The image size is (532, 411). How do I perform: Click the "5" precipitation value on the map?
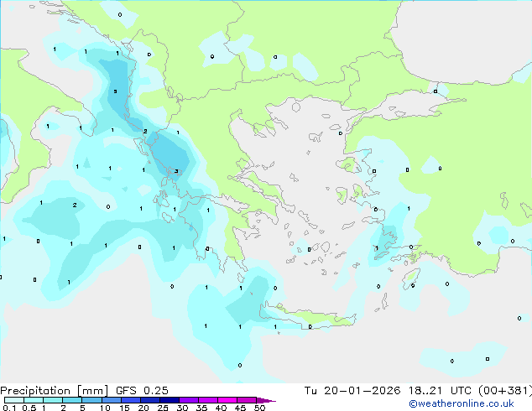pos(115,91)
